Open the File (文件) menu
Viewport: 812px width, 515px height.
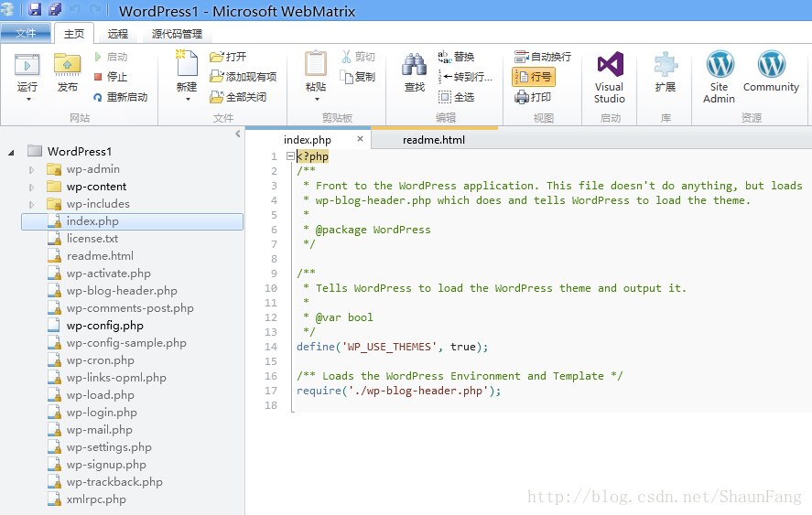pos(26,33)
